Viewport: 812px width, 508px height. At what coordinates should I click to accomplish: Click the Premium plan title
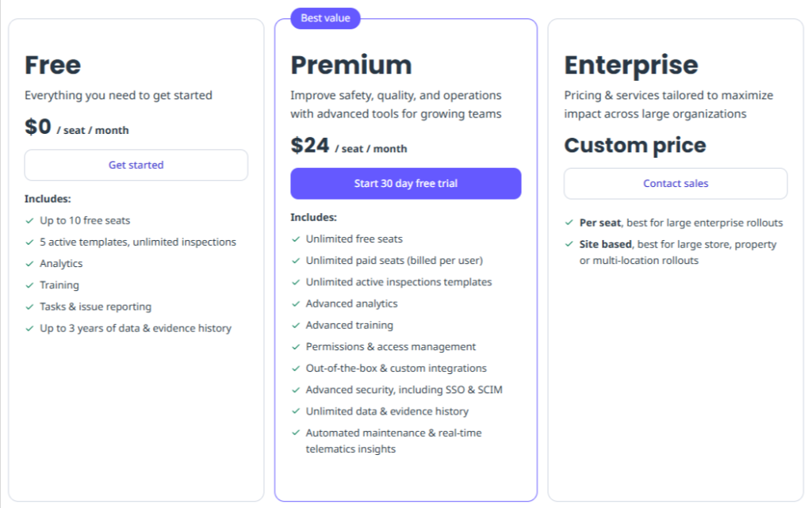351,65
